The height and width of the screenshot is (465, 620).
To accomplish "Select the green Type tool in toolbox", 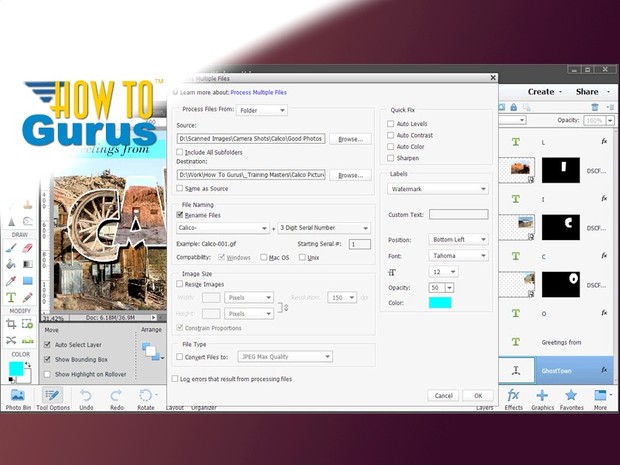I will pyautogui.click(x=11, y=297).
